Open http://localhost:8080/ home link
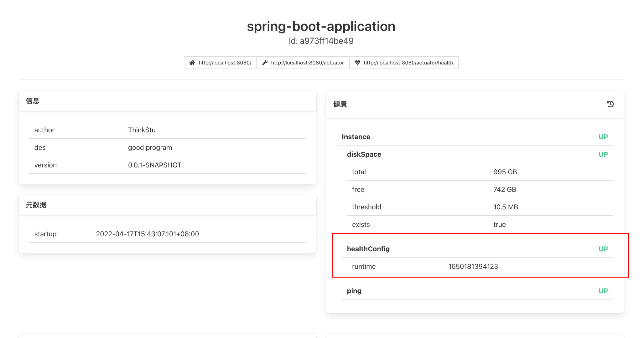The width and height of the screenshot is (644, 338). pyautogui.click(x=225, y=63)
